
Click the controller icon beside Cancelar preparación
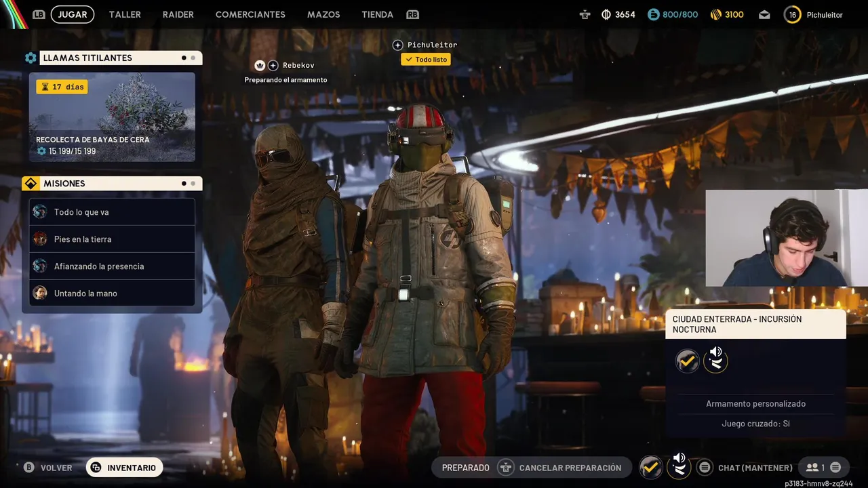[x=505, y=468]
